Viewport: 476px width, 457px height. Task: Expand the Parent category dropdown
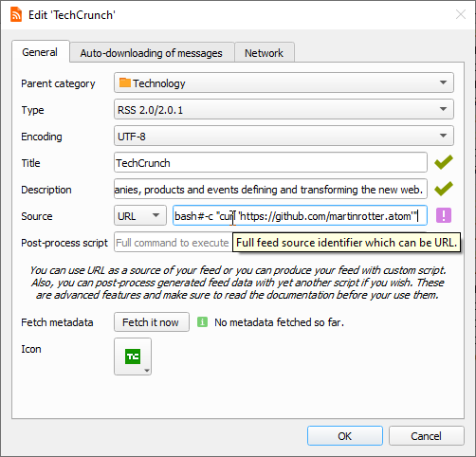click(284, 82)
